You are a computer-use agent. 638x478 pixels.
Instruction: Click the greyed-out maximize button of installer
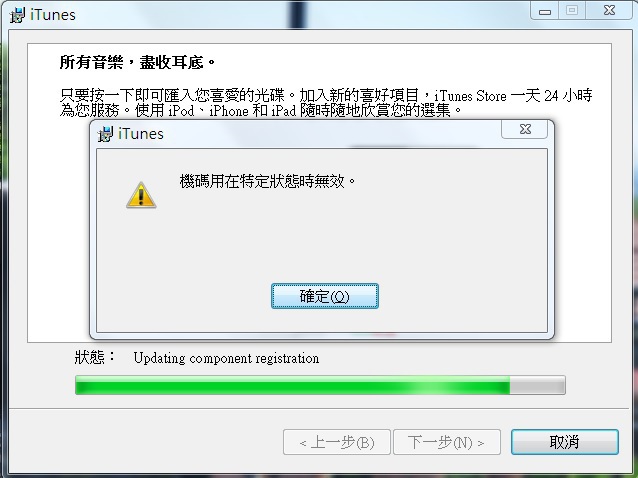572,11
